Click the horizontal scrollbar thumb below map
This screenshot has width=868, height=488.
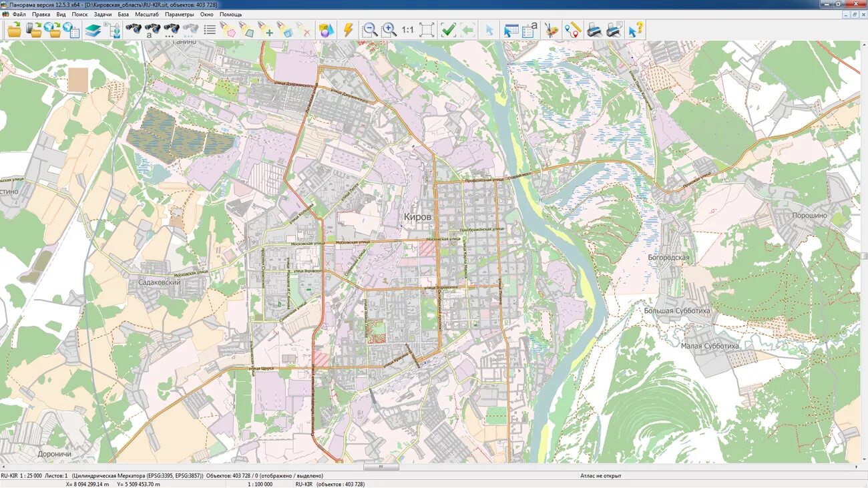[x=381, y=467]
